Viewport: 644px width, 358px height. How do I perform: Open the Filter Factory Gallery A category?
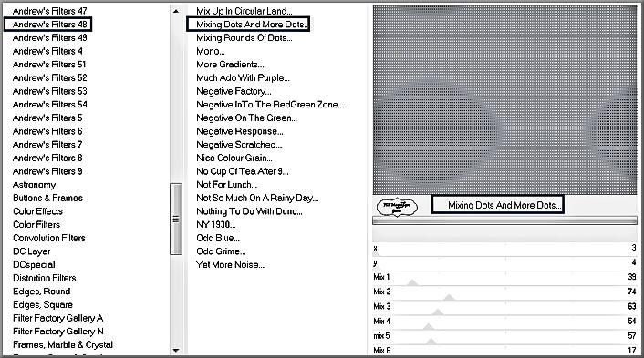[57, 318]
